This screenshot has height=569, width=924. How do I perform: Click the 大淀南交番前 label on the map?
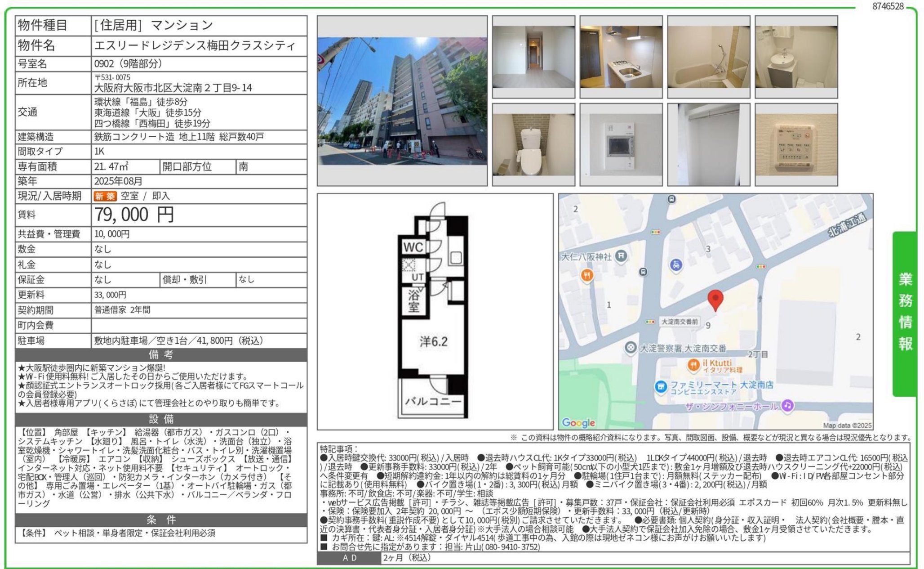[680, 322]
